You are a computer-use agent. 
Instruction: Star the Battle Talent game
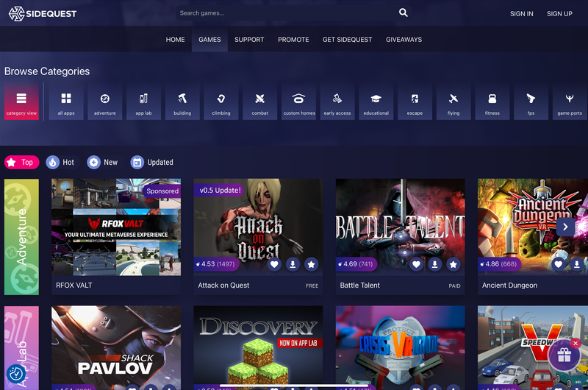453,264
